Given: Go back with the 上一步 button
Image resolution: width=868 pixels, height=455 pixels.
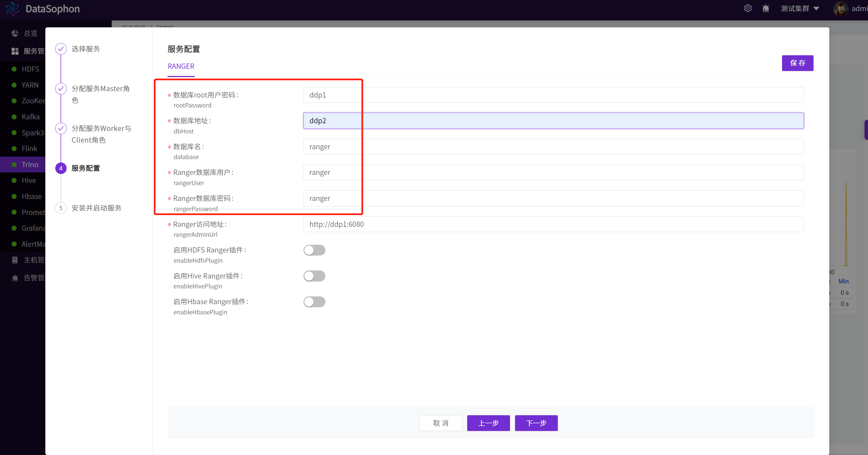Looking at the screenshot, I should pos(488,423).
